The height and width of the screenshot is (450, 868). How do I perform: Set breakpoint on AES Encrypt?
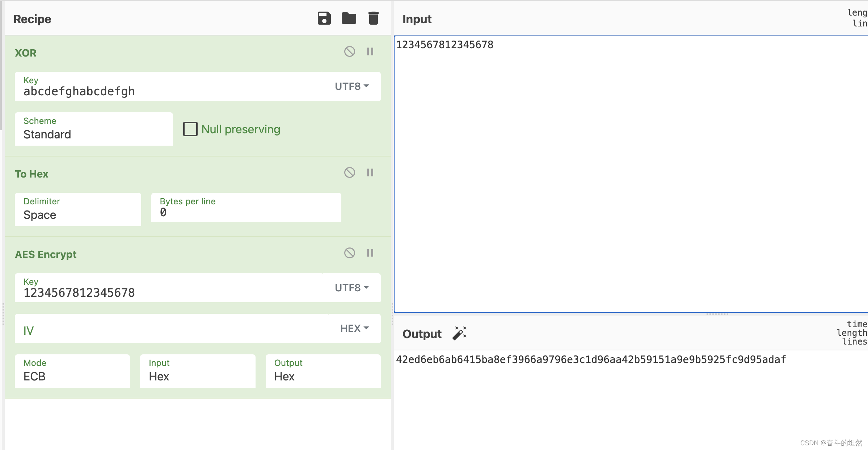(370, 253)
